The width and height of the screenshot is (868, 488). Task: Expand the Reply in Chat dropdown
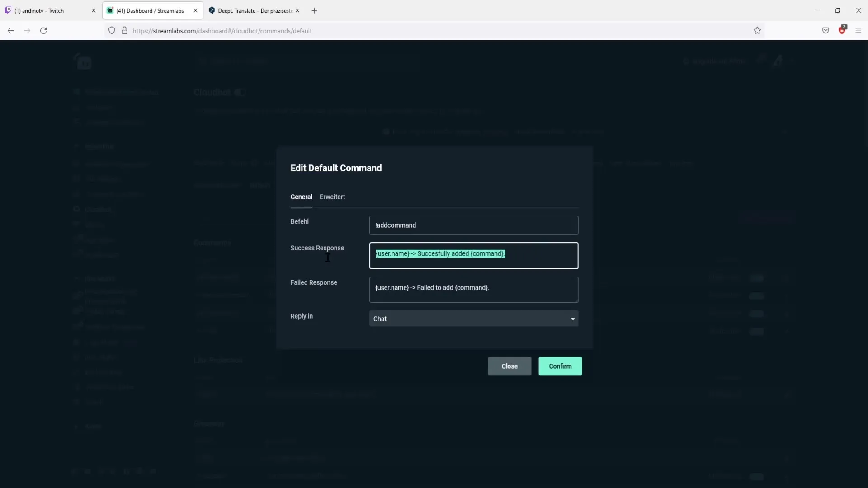[474, 319]
